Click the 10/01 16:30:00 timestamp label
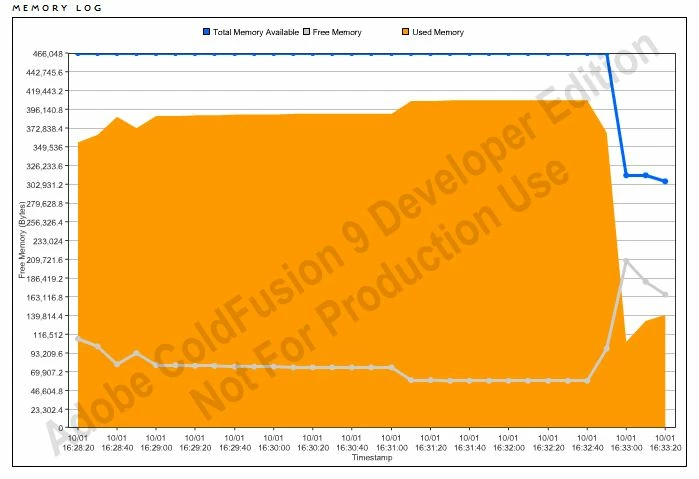 click(274, 442)
